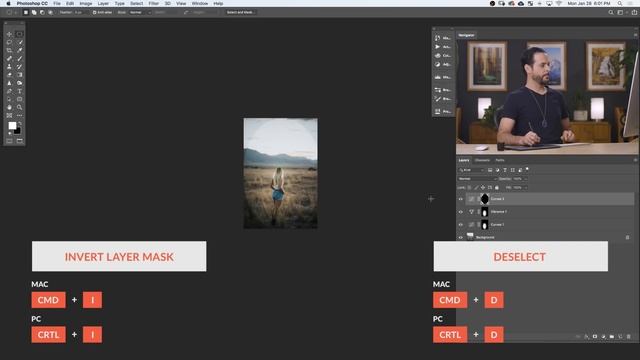Toggle the layer filtering switch
The image size is (640, 360).
tap(527, 169)
